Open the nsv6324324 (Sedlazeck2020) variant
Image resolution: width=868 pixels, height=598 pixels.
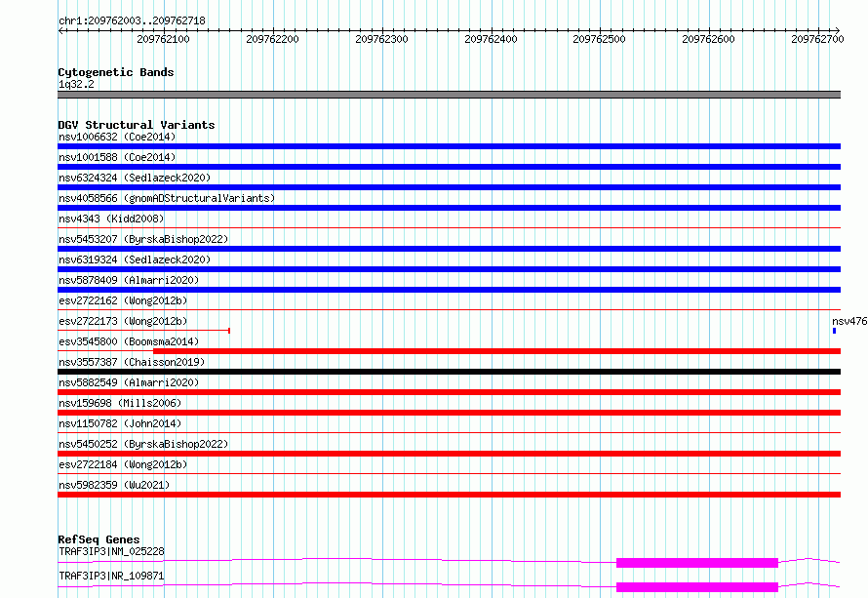click(x=135, y=178)
